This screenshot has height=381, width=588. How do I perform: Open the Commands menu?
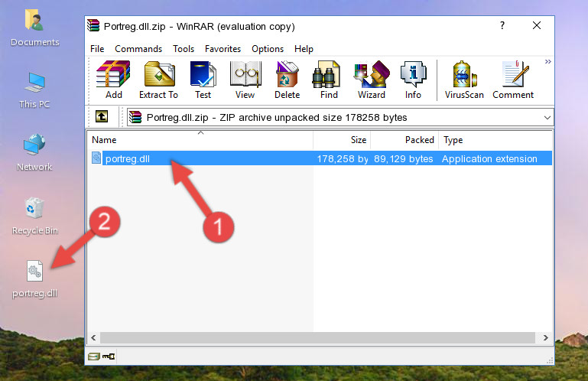138,49
